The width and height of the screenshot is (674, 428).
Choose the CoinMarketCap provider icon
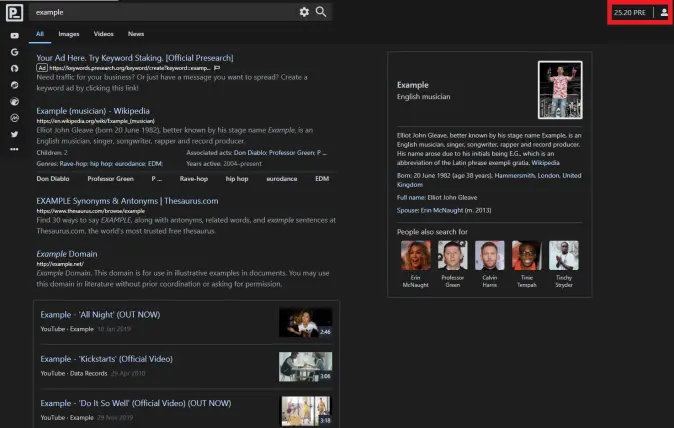(x=15, y=118)
